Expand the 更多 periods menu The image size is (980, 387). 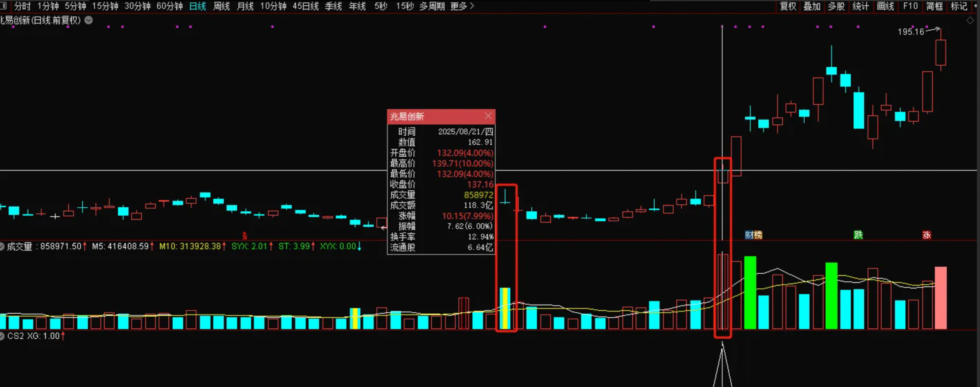coord(459,7)
